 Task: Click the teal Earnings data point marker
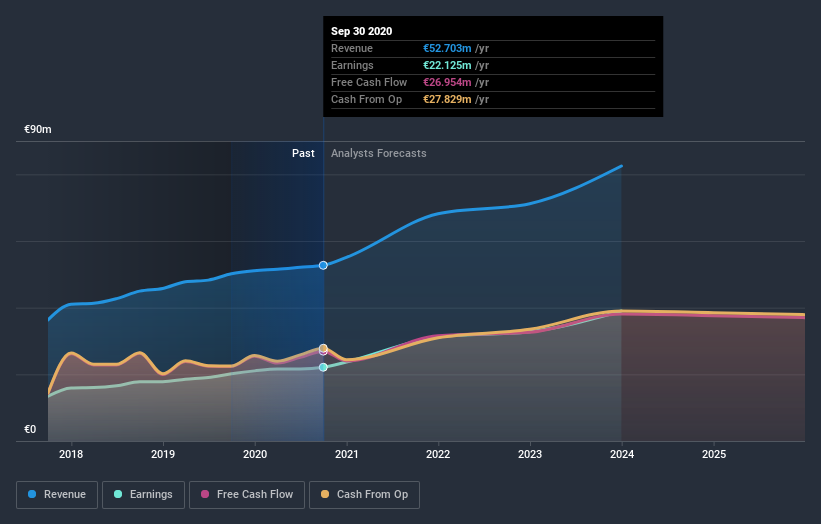point(323,367)
